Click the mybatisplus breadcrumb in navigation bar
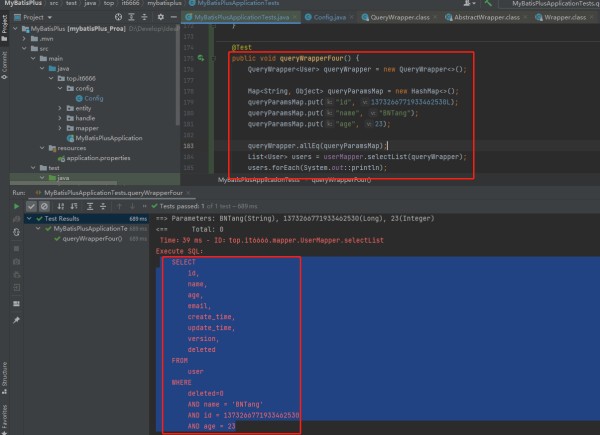The width and height of the screenshot is (600, 435). pyautogui.click(x=165, y=3)
